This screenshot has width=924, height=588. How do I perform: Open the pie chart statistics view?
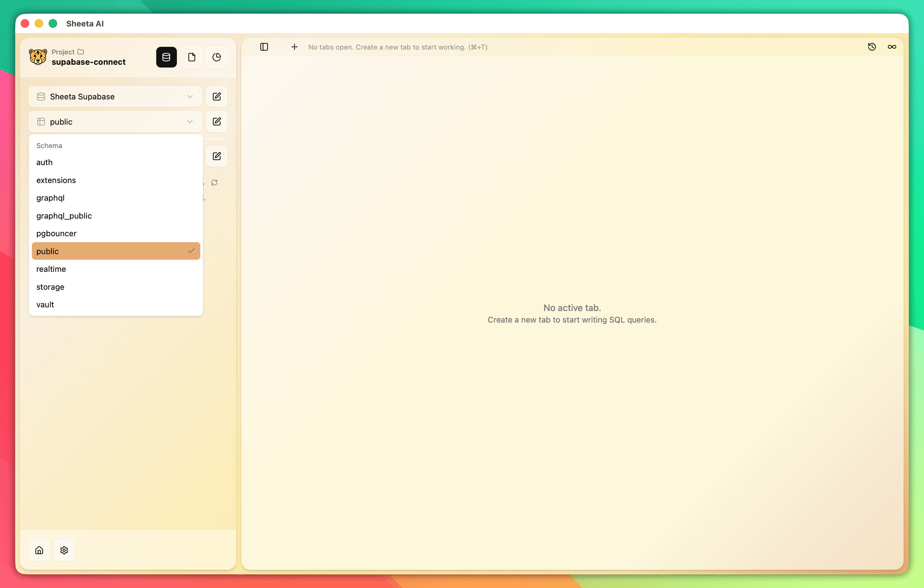(217, 57)
